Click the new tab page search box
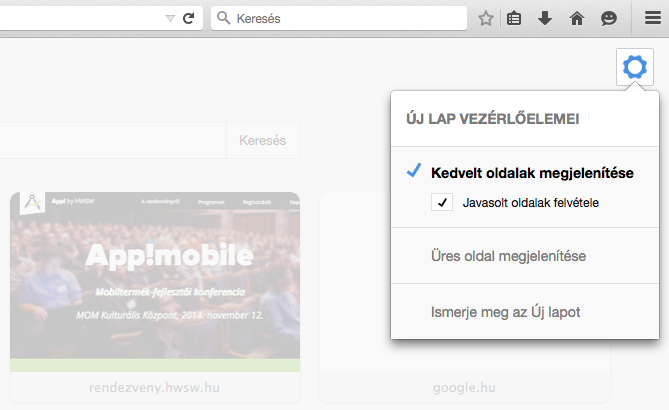The image size is (669, 410). pyautogui.click(x=110, y=140)
